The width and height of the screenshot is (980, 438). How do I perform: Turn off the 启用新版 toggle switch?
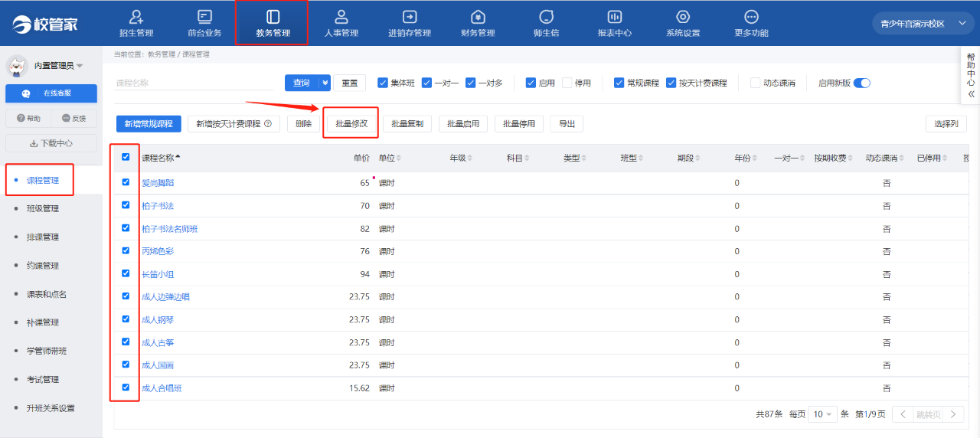861,83
